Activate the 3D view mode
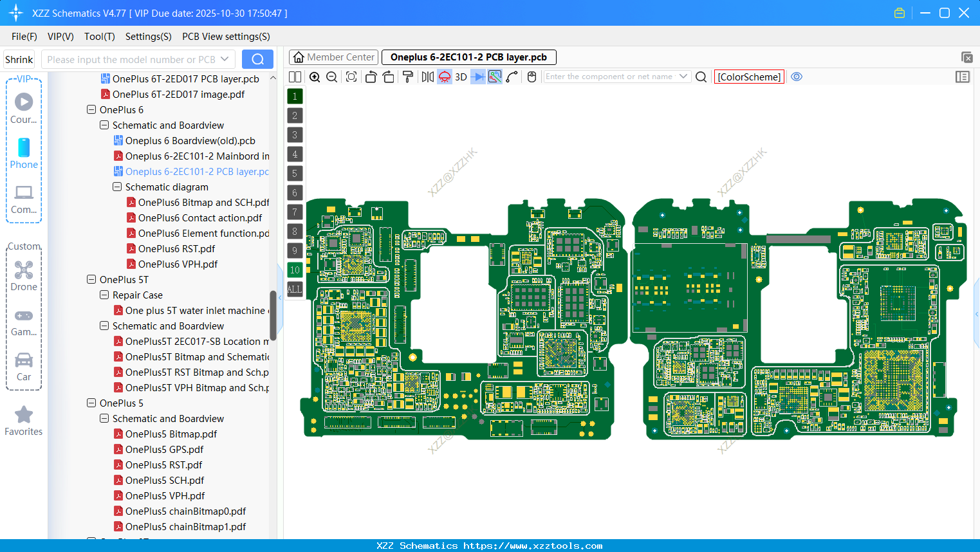Image resolution: width=980 pixels, height=552 pixels. click(459, 77)
